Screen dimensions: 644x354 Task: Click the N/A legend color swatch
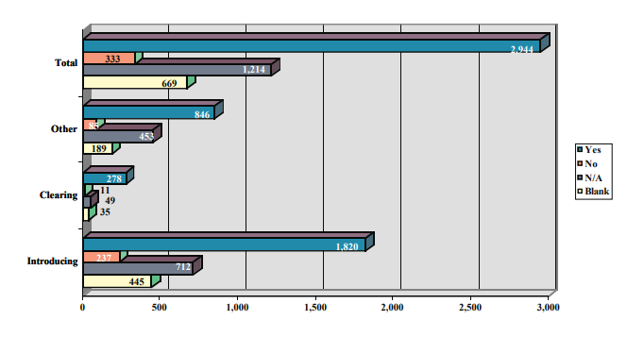pos(580,177)
